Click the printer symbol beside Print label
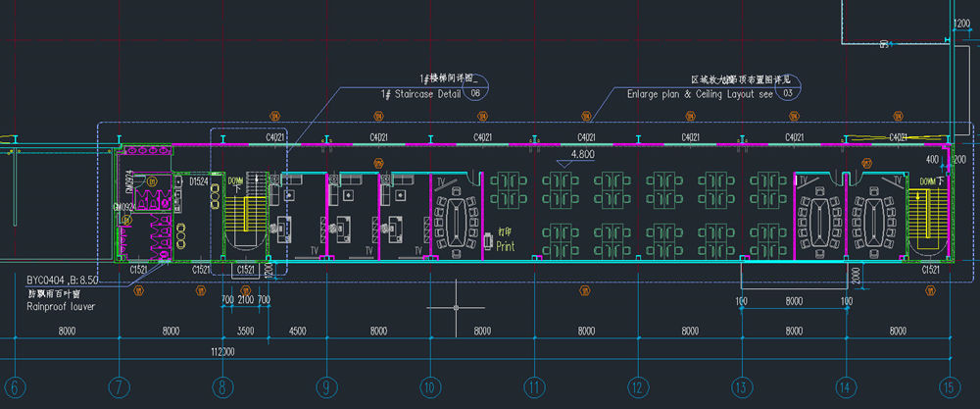The height and width of the screenshot is (409, 980). click(x=488, y=240)
